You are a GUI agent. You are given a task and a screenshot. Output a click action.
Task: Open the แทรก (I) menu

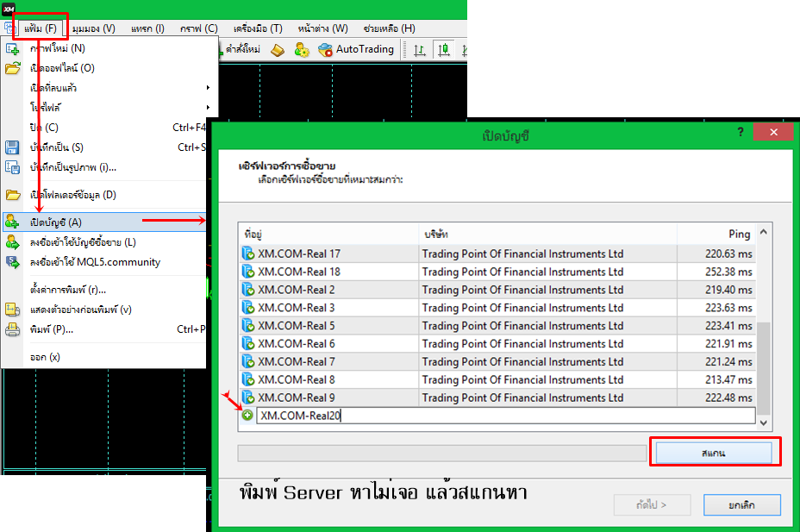point(147,28)
